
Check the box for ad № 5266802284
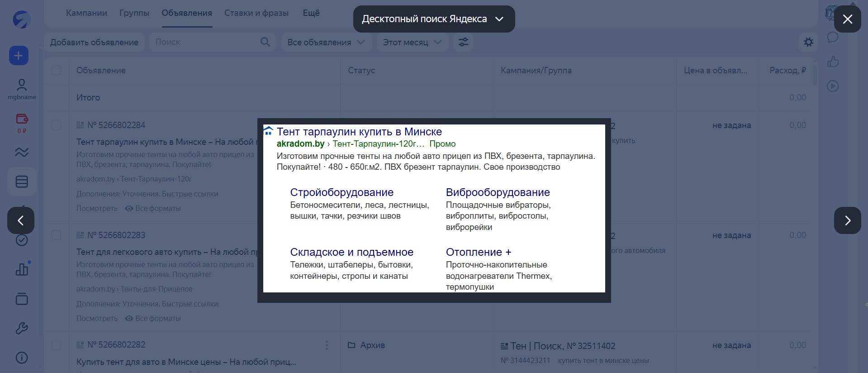tap(56, 125)
